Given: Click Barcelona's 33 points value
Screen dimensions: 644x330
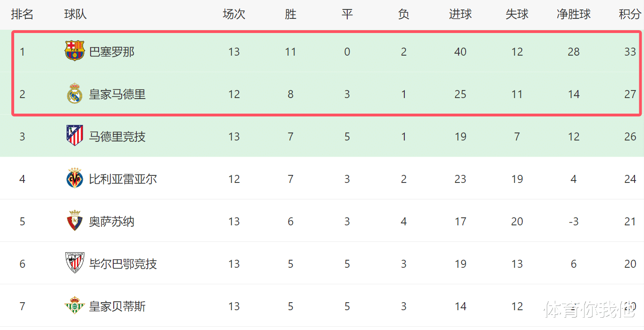Looking at the screenshot, I should click(x=630, y=52).
